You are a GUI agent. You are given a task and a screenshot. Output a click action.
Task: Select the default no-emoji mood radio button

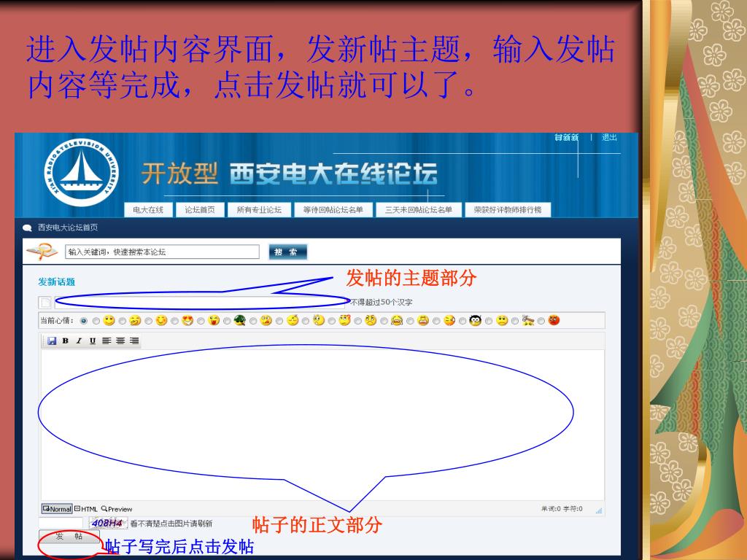tap(84, 321)
